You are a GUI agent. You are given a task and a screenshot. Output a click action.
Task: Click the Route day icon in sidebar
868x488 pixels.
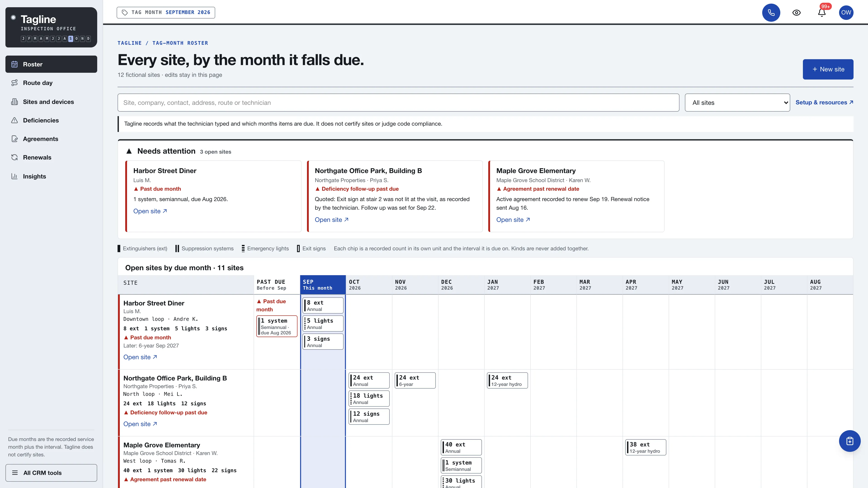[14, 83]
